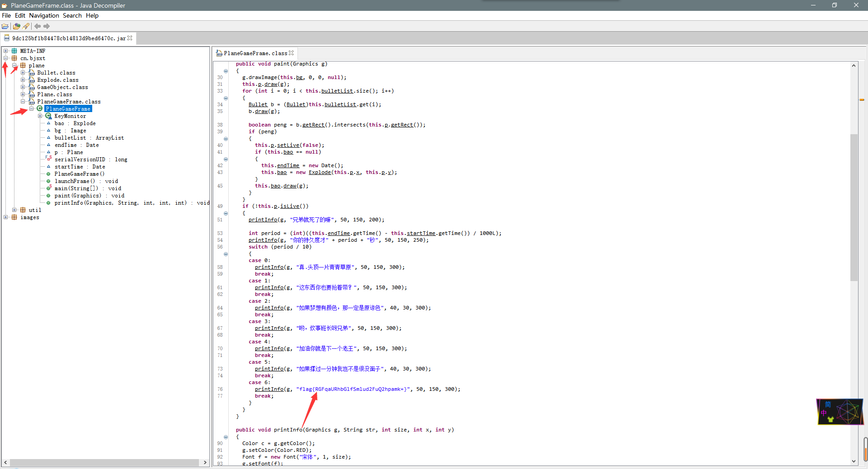868x469 pixels.
Task: Follow the printInfo link on line 51
Action: click(x=263, y=220)
